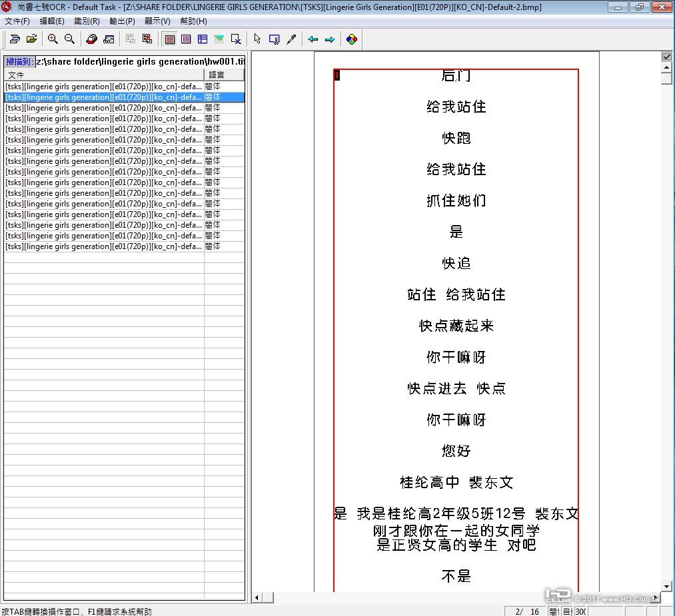This screenshot has height=616, width=675.
Task: Click the multicolor circles icon
Action: (352, 39)
